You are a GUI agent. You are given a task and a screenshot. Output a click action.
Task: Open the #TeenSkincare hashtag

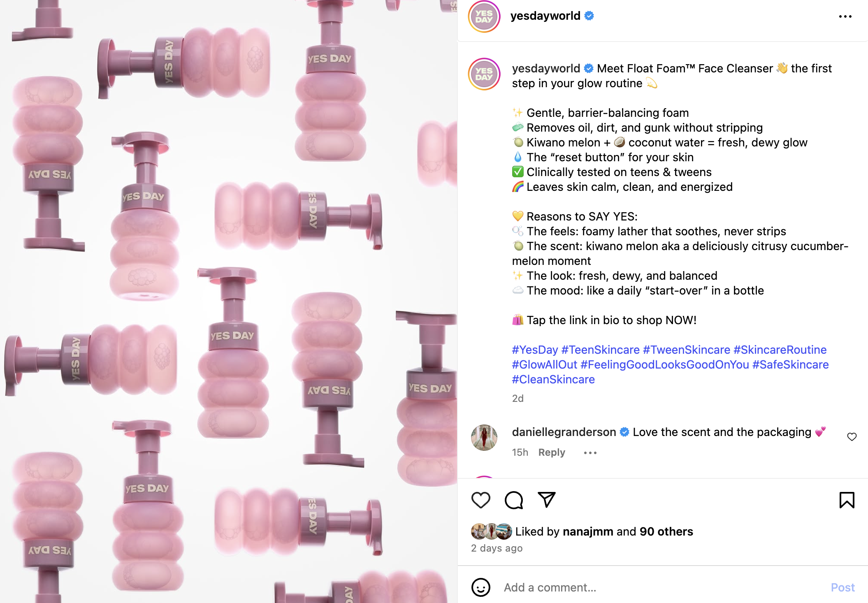point(600,350)
